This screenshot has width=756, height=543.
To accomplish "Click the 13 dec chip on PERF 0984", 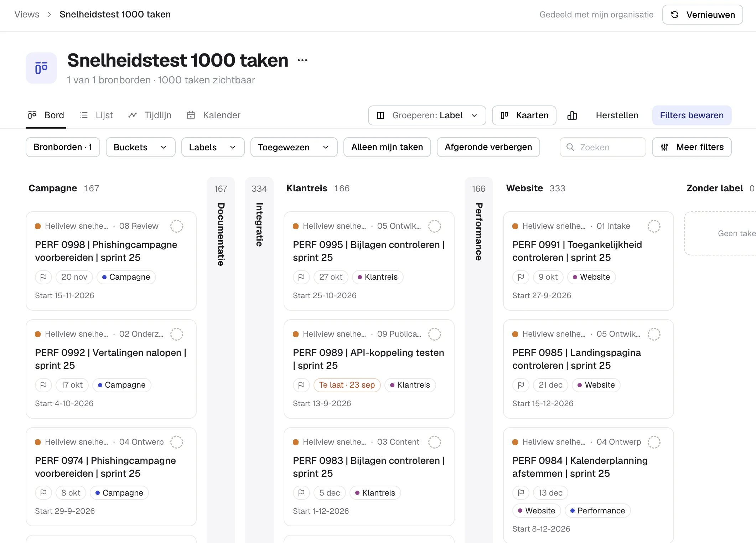I will coord(550,493).
